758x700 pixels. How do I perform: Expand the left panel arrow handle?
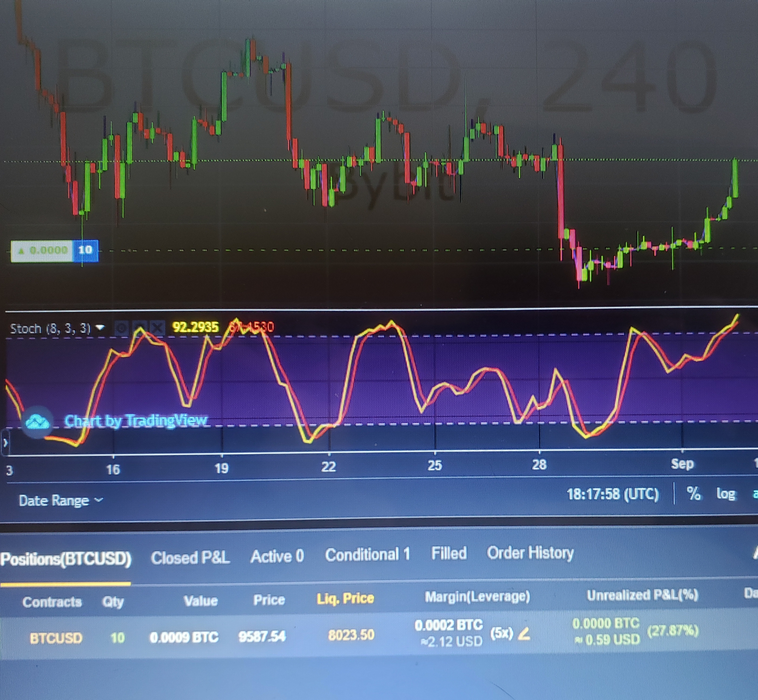(5, 442)
